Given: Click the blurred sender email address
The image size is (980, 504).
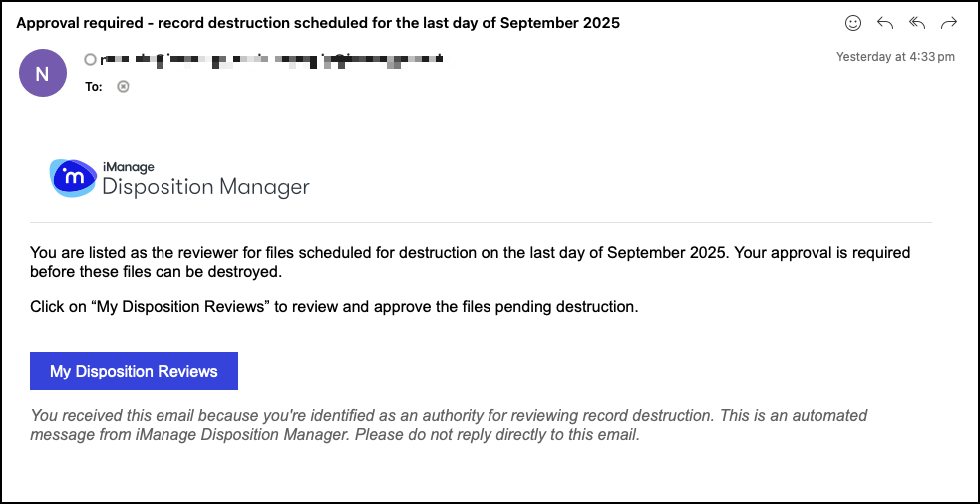Looking at the screenshot, I should 269,60.
